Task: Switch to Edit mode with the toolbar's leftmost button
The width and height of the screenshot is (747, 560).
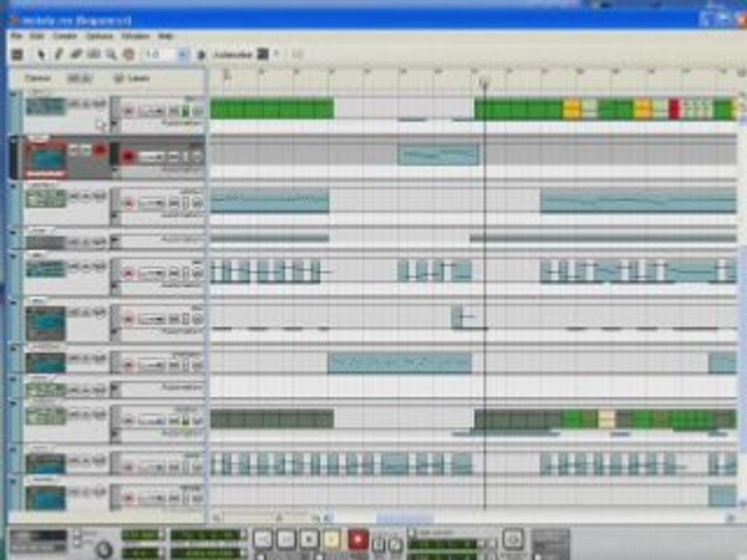Action: pos(17,54)
